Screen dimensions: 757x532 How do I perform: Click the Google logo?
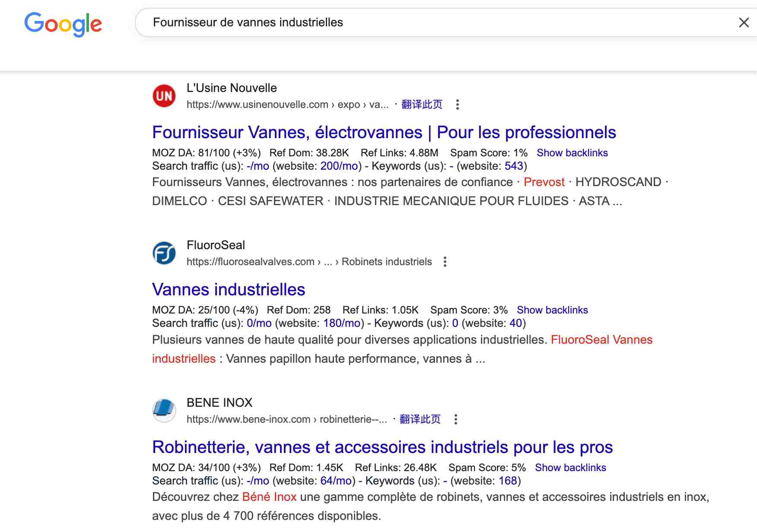click(x=63, y=24)
